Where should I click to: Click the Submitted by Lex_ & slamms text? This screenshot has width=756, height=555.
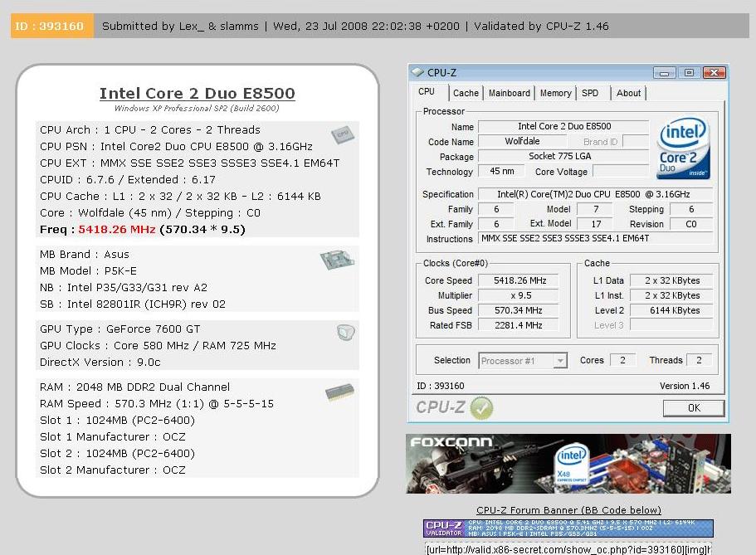[180, 26]
